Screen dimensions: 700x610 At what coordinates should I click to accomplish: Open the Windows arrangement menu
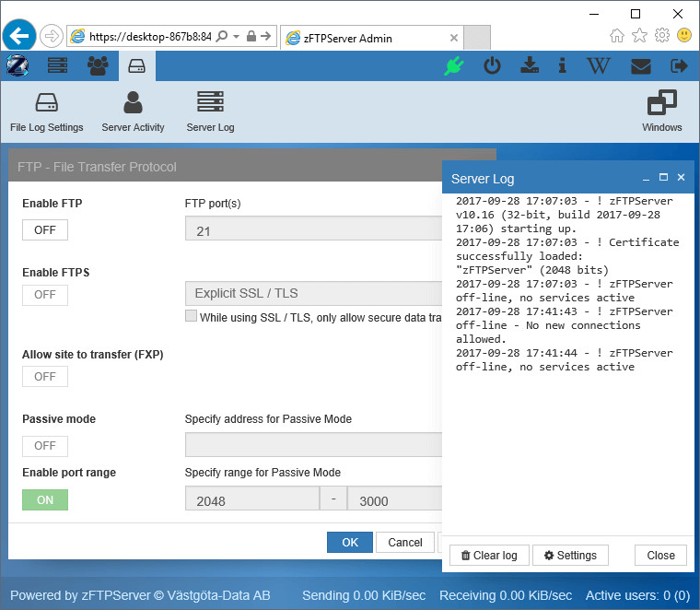(661, 111)
